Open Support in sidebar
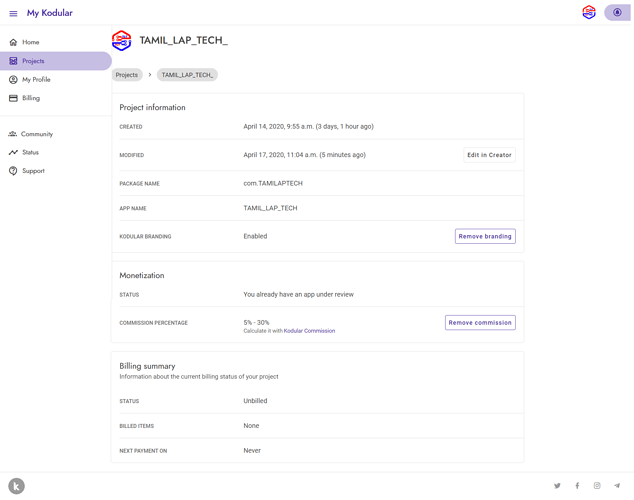Viewport: 634px width, 500px height. click(34, 171)
